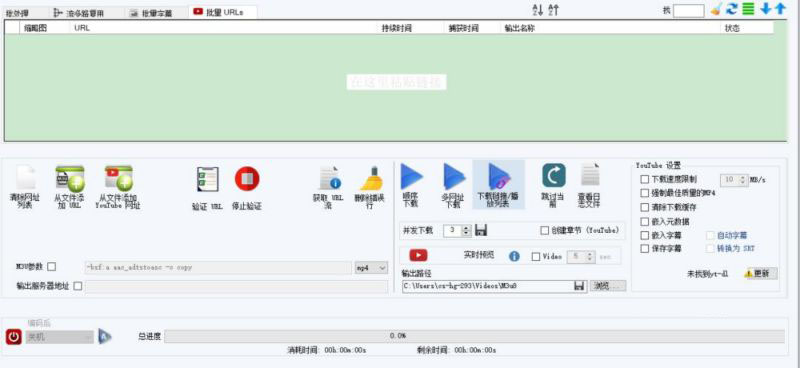Enable the 输出服务器地址 checkbox
This screenshot has width=800, height=368.
78,286
